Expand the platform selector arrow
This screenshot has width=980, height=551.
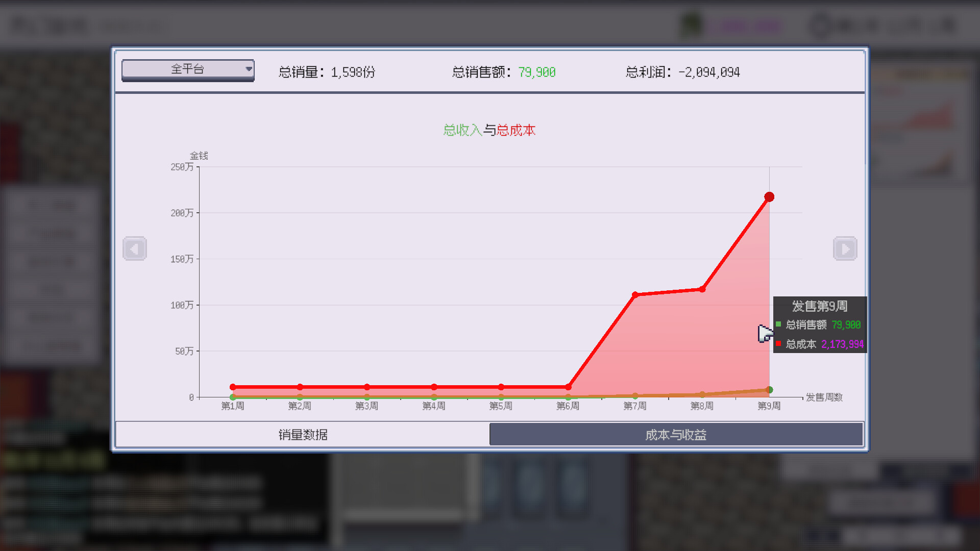(249, 69)
